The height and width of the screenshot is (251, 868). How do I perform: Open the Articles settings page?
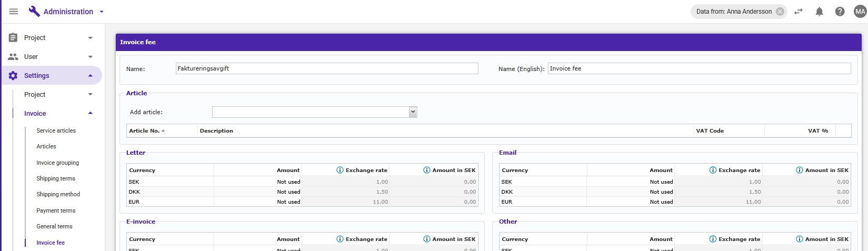click(46, 146)
